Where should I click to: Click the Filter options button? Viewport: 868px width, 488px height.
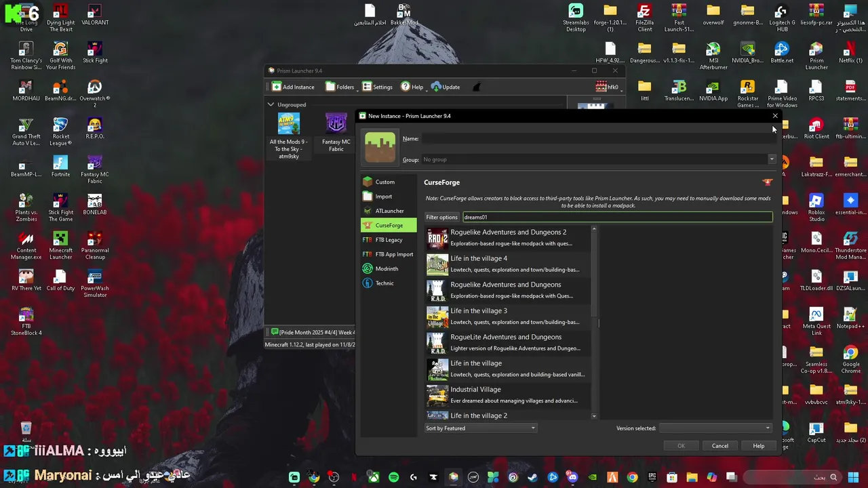tap(441, 218)
